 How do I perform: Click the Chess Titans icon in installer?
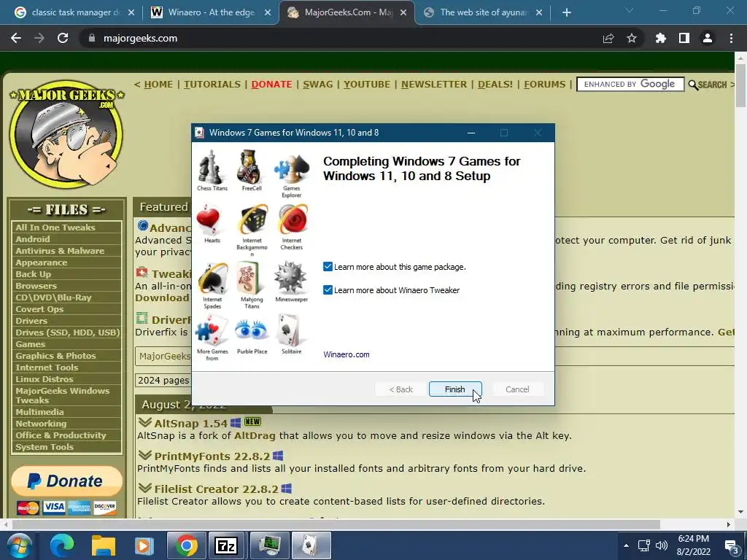click(x=212, y=167)
